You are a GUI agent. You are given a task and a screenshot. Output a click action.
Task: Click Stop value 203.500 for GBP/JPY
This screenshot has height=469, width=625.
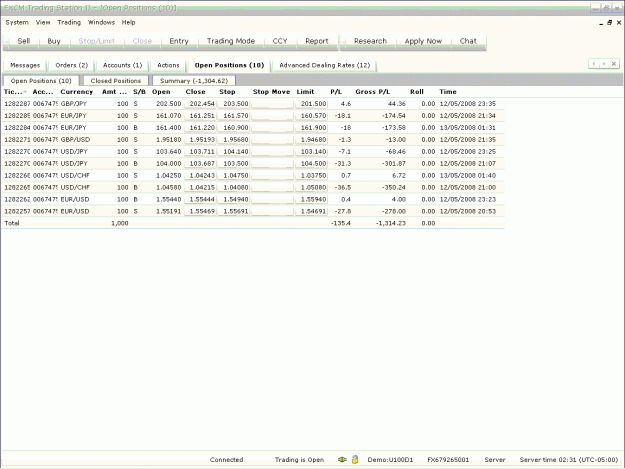pyautogui.click(x=234, y=104)
